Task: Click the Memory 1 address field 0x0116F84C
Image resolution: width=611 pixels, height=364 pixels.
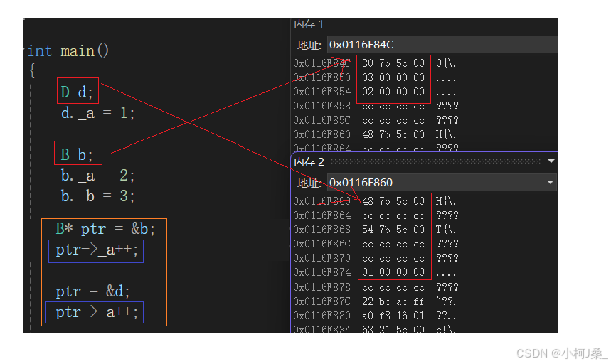Action: point(442,45)
